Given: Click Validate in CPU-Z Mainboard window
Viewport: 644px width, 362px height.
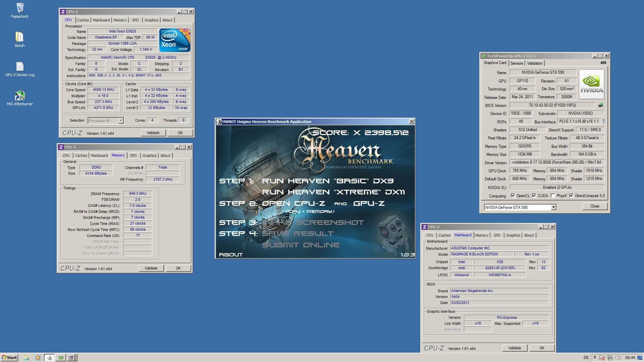Looking at the screenshot, I should pyautogui.click(x=515, y=348).
